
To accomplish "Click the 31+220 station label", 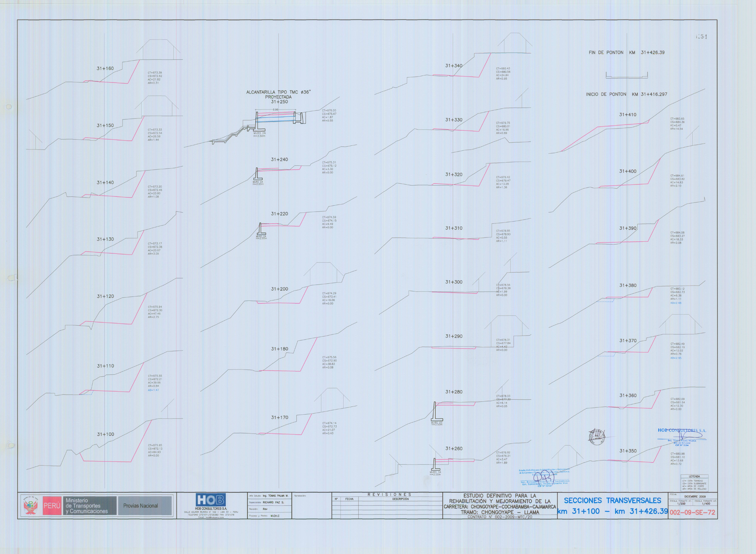I will click(279, 214).
